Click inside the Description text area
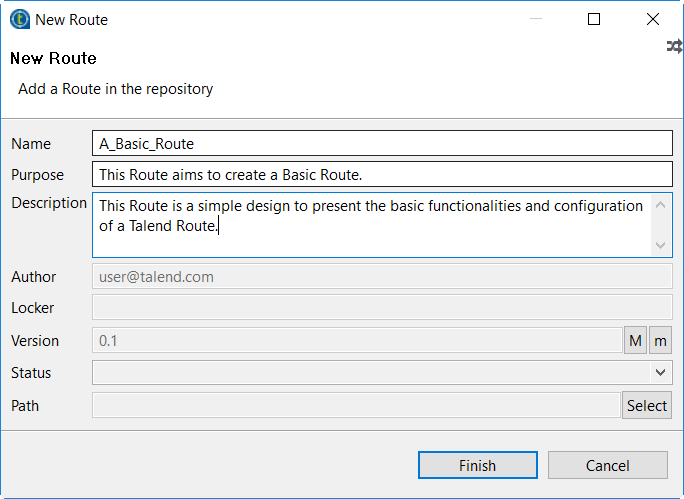 pyautogui.click(x=370, y=225)
